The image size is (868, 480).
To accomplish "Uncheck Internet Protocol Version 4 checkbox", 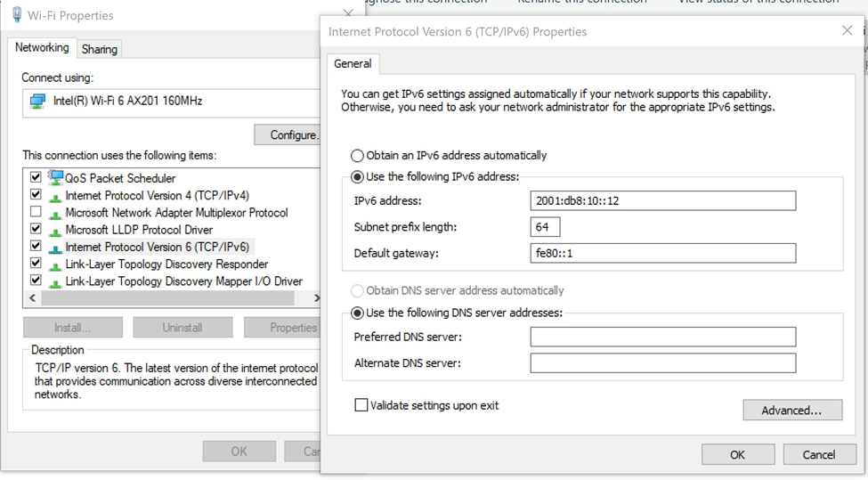I will coord(36,194).
